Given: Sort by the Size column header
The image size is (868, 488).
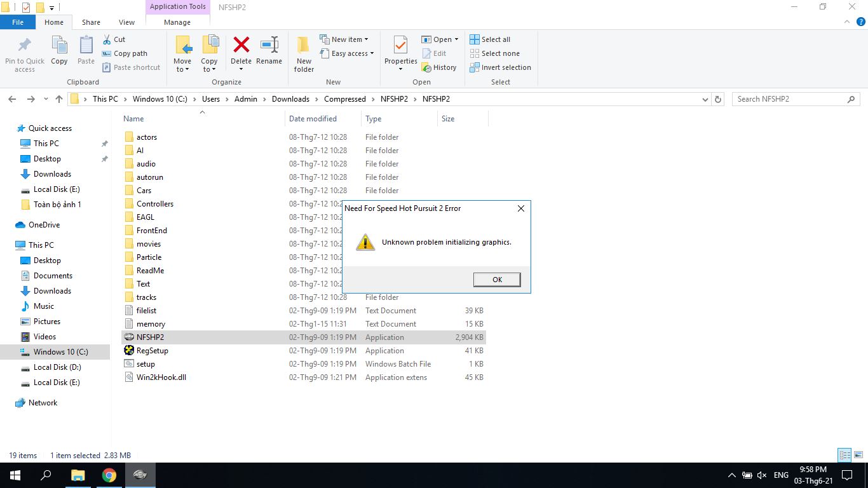Looking at the screenshot, I should click(448, 119).
